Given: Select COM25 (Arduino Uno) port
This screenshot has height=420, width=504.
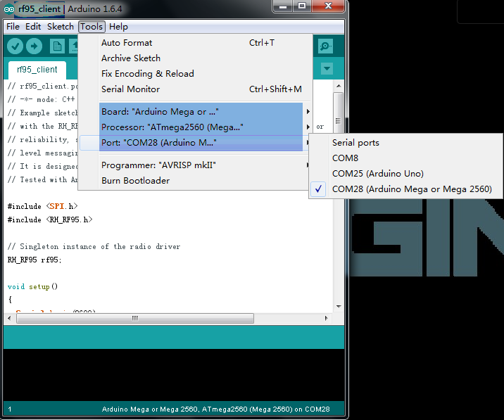Looking at the screenshot, I should tap(405, 174).
